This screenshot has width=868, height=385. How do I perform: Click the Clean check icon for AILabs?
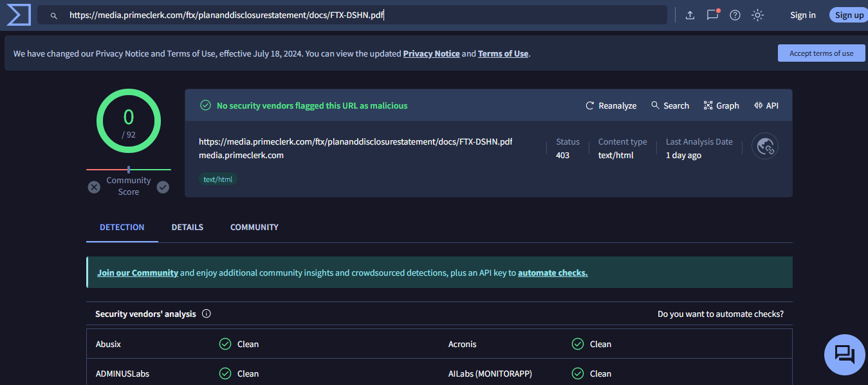(578, 373)
